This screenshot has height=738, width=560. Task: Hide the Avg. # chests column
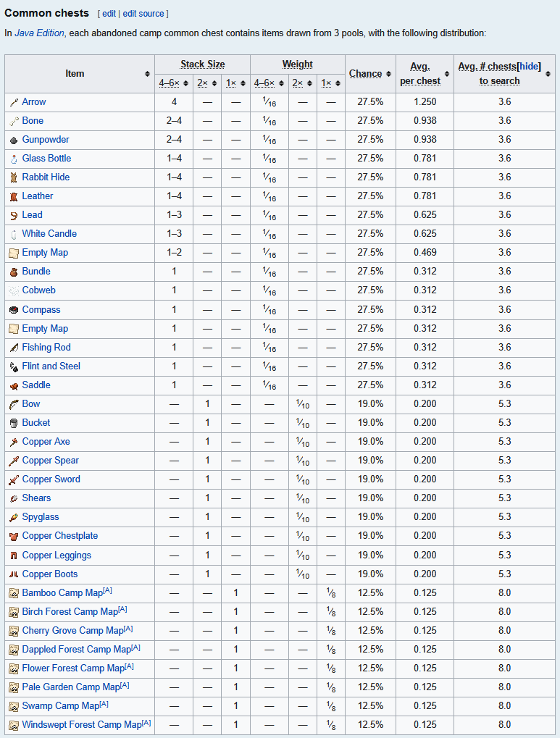(529, 67)
